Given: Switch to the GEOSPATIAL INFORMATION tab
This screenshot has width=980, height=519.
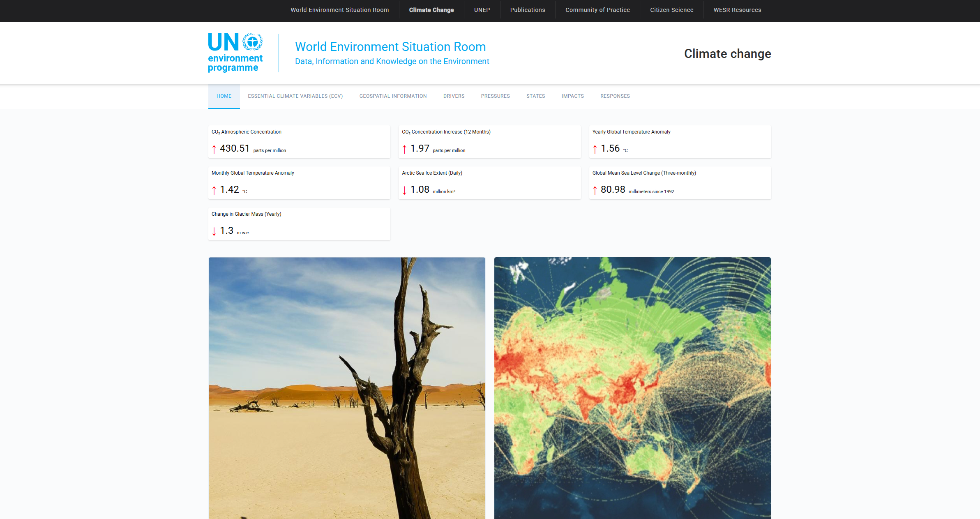Looking at the screenshot, I should click(x=393, y=96).
